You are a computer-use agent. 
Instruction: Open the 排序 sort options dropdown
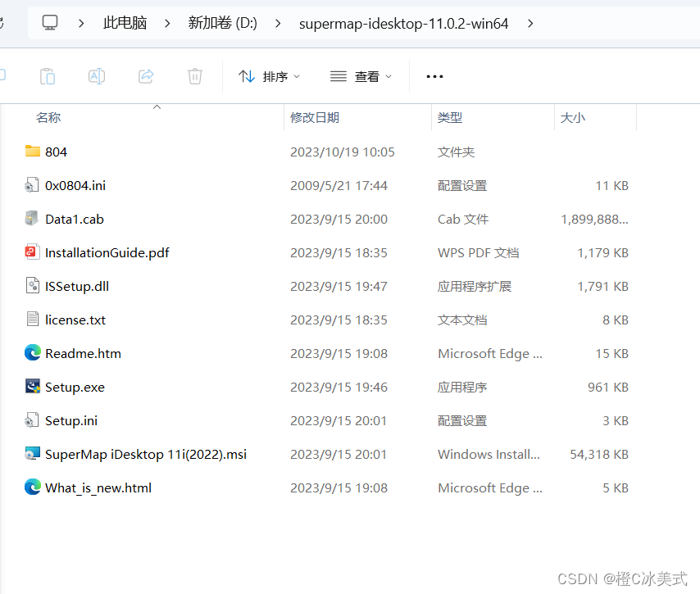pos(269,75)
